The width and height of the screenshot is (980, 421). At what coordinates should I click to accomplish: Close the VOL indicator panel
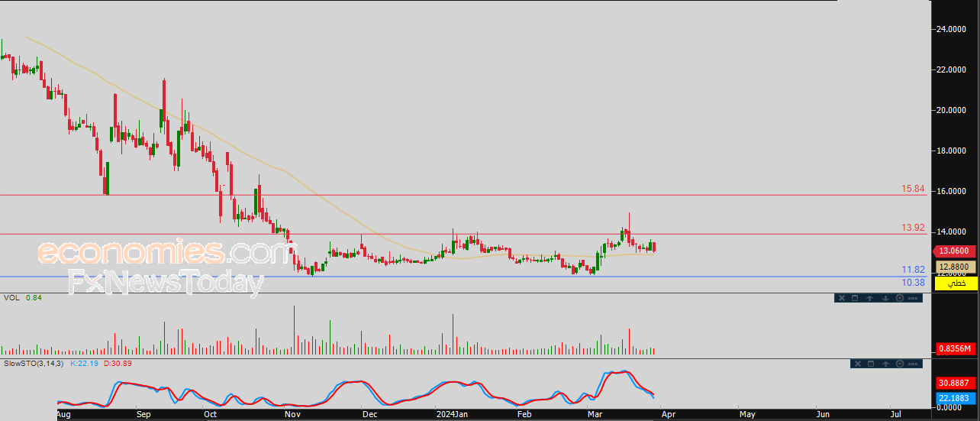coord(840,298)
